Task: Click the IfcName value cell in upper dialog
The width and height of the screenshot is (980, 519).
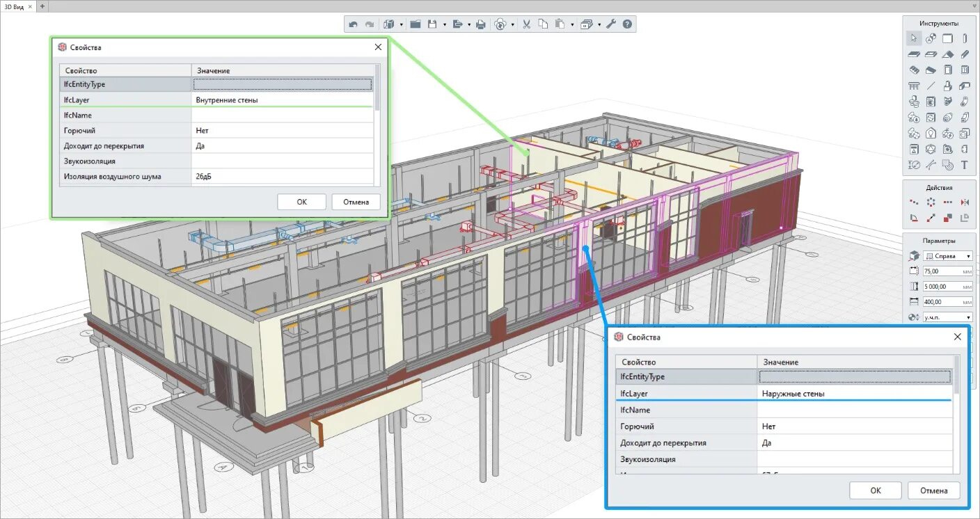Action: (x=283, y=115)
